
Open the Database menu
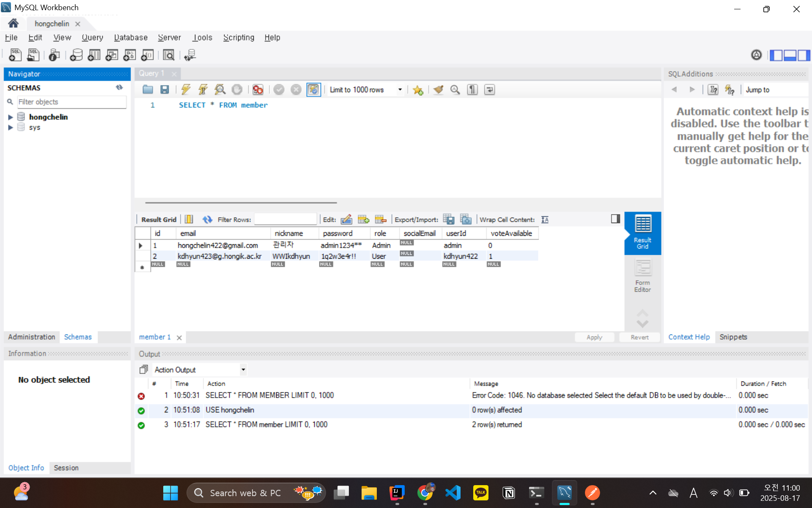(131, 38)
